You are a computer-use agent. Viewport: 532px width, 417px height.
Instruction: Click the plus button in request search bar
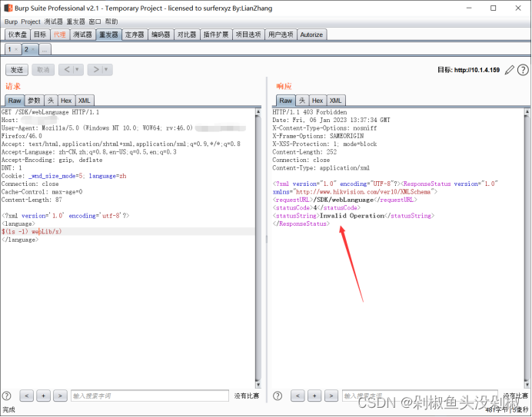(x=43, y=395)
